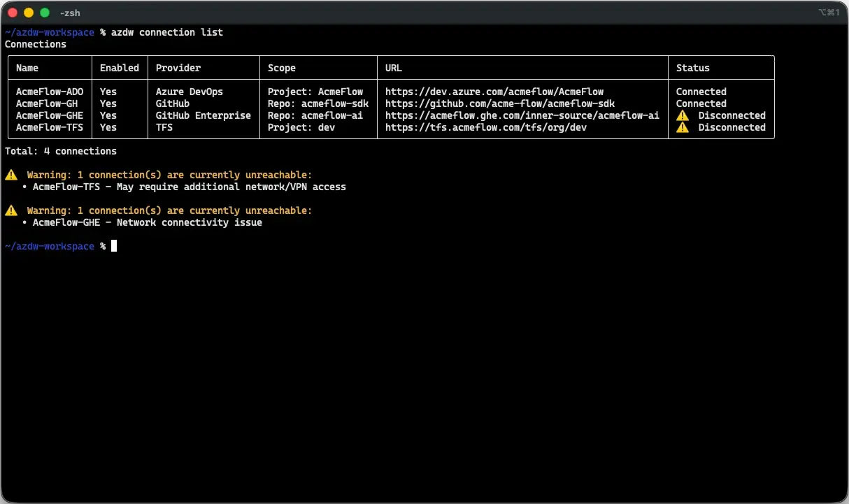Click the Project: AcmeFlow scope cell

315,92
